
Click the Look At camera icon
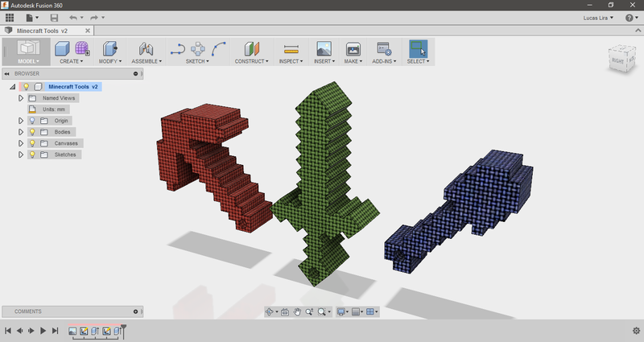(x=285, y=312)
